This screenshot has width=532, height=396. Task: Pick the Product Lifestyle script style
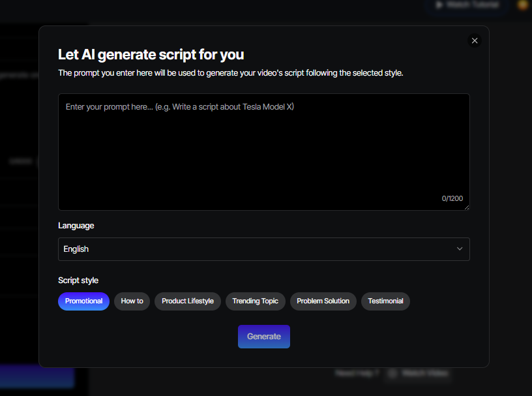(x=188, y=301)
